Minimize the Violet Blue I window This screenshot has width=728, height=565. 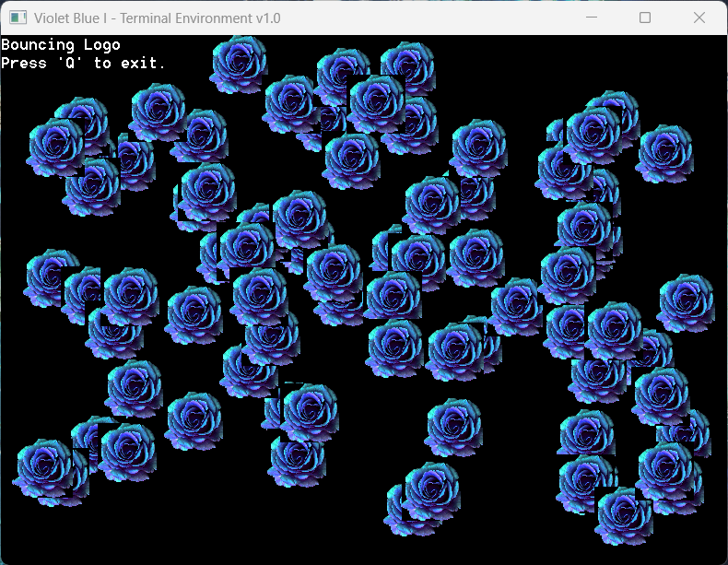pos(592,18)
